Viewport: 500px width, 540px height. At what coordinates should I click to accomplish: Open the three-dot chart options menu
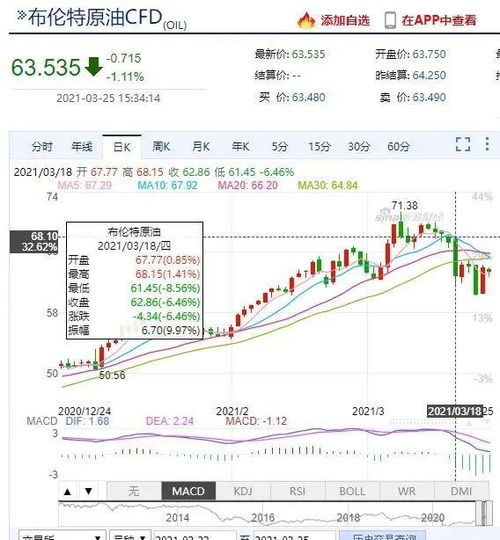point(487,144)
